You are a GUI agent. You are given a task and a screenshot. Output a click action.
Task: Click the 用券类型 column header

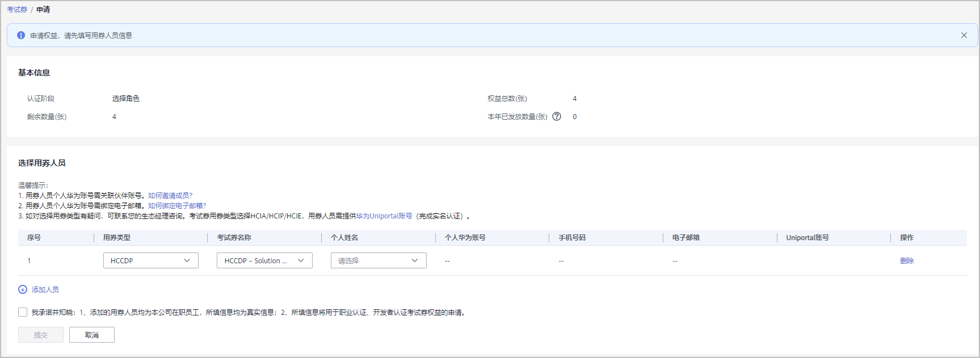(117, 237)
